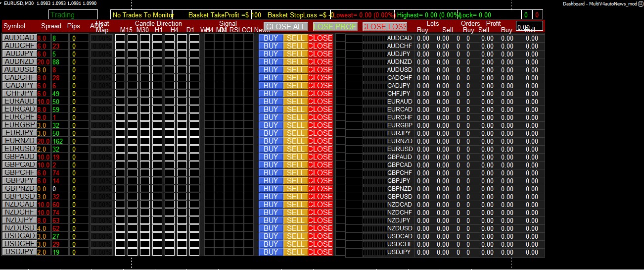Click BUY for USDCHF
Image resolution: width=644 pixels, height=270 pixels.
271,244
